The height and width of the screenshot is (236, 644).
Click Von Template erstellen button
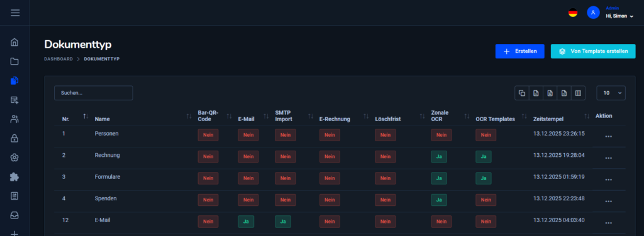pos(592,51)
